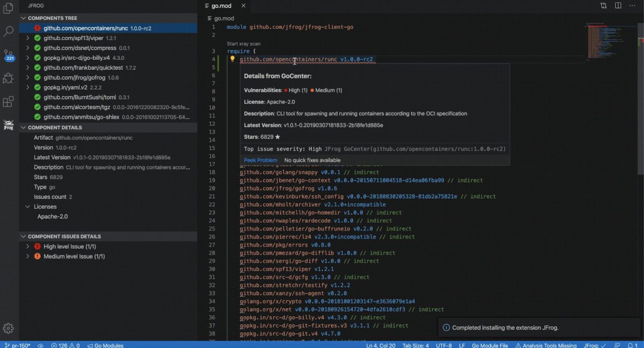Click the lightbulb quick fix on line 4
Image resolution: width=644 pixels, height=348 pixels.
[234, 59]
